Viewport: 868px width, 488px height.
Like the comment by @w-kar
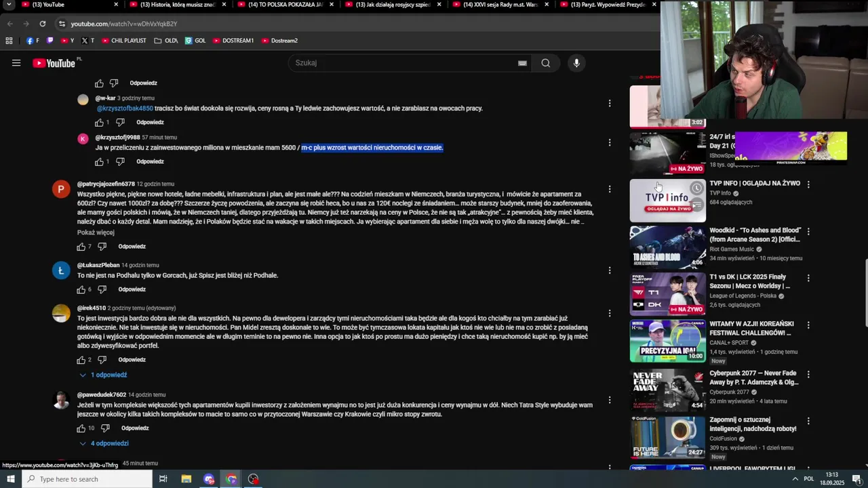(x=99, y=123)
